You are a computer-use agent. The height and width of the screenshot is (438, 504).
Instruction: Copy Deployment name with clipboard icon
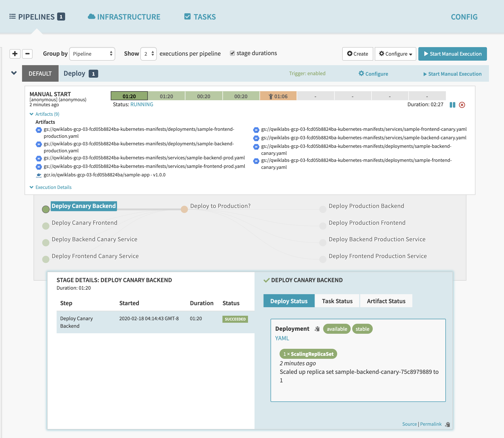click(317, 329)
